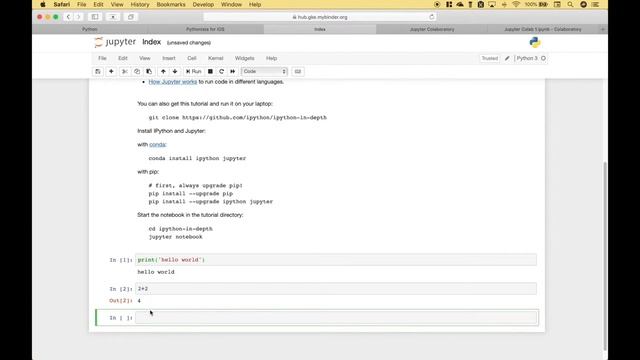The image size is (640, 360).
Task: Click the pip install --upgrade pip line
Action: pyautogui.click(x=191, y=193)
